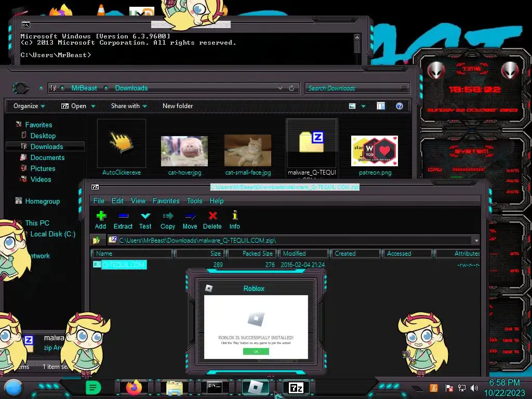Open Pictures in navigation pane
The width and height of the screenshot is (532, 399).
43,168
